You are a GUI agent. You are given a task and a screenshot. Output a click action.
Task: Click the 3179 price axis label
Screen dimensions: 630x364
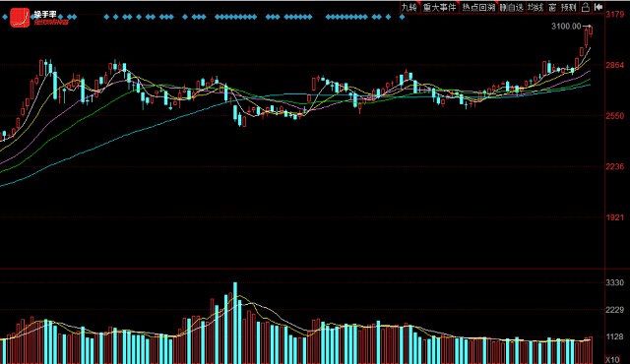pos(615,15)
